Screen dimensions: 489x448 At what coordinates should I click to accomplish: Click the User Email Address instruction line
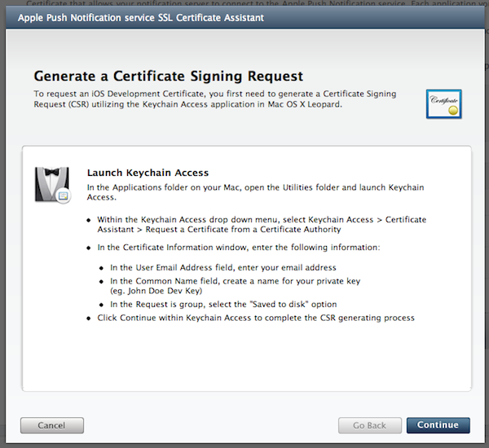[x=223, y=267]
